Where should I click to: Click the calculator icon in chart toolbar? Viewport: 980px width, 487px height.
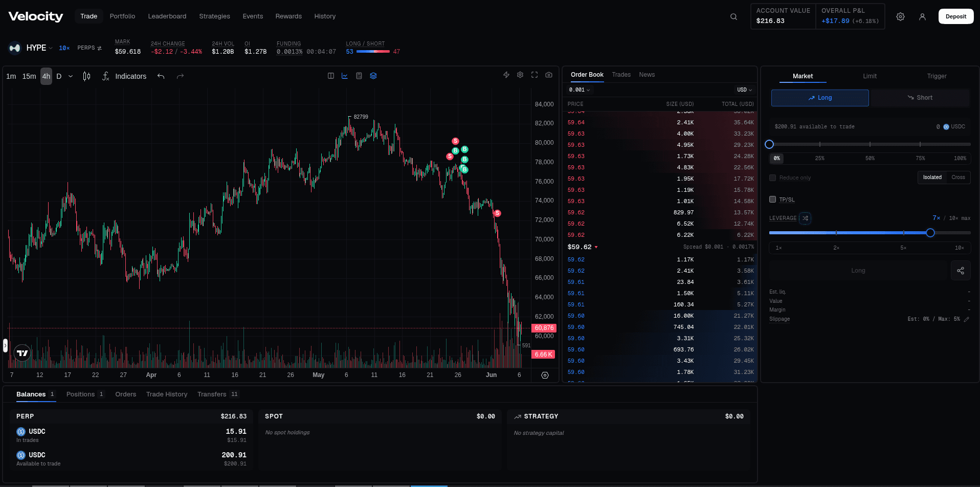[x=359, y=76]
